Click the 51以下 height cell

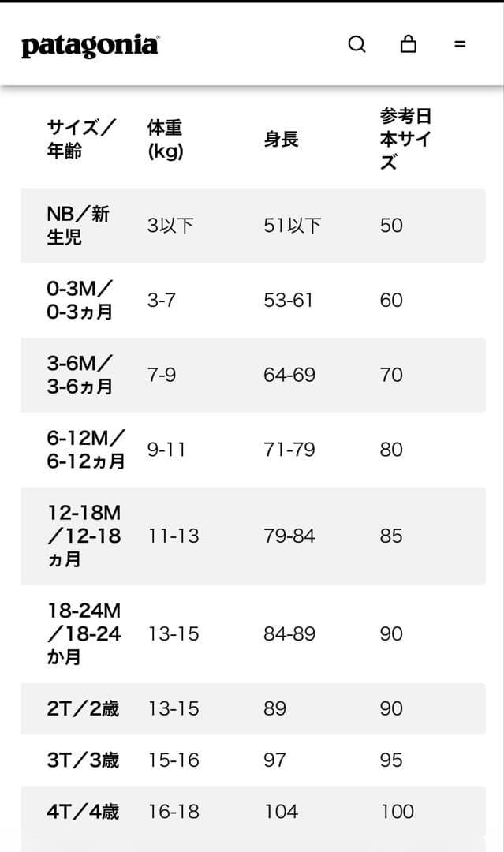pos(293,226)
